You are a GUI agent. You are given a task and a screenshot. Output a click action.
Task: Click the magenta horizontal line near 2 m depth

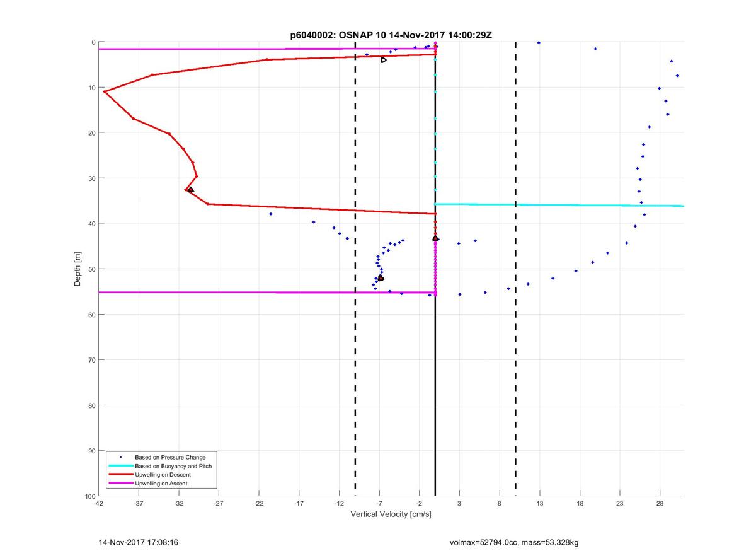267,49
